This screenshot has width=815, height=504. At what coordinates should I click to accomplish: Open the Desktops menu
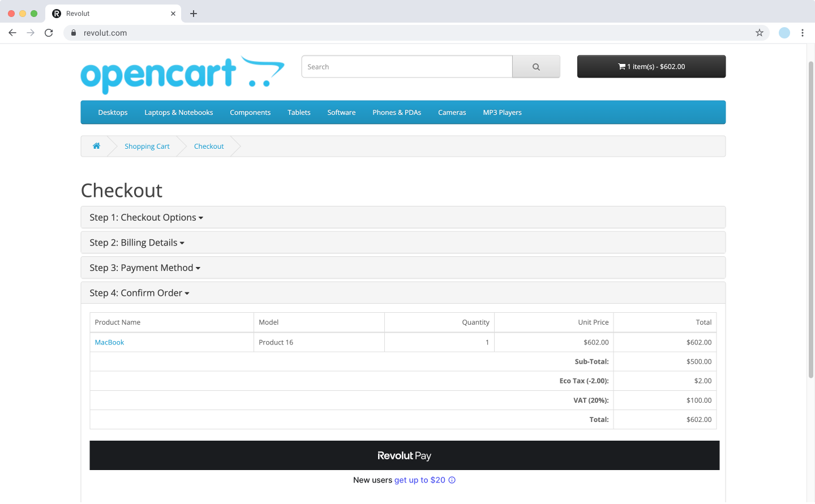pyautogui.click(x=113, y=113)
